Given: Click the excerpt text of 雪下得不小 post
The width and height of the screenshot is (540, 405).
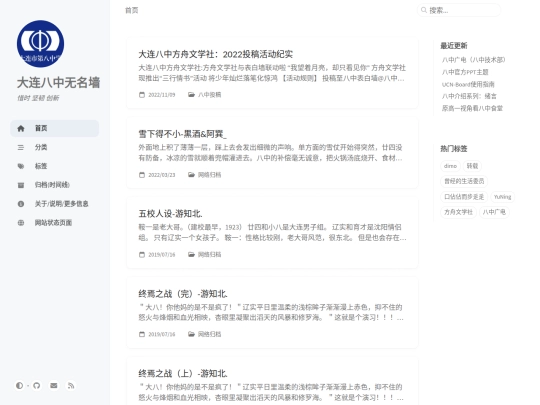Looking at the screenshot, I should pos(270,153).
